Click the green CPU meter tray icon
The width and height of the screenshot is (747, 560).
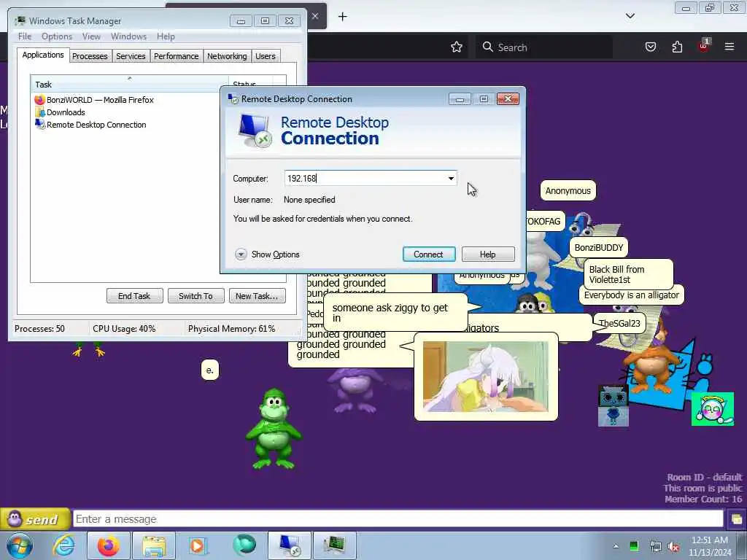(x=634, y=546)
